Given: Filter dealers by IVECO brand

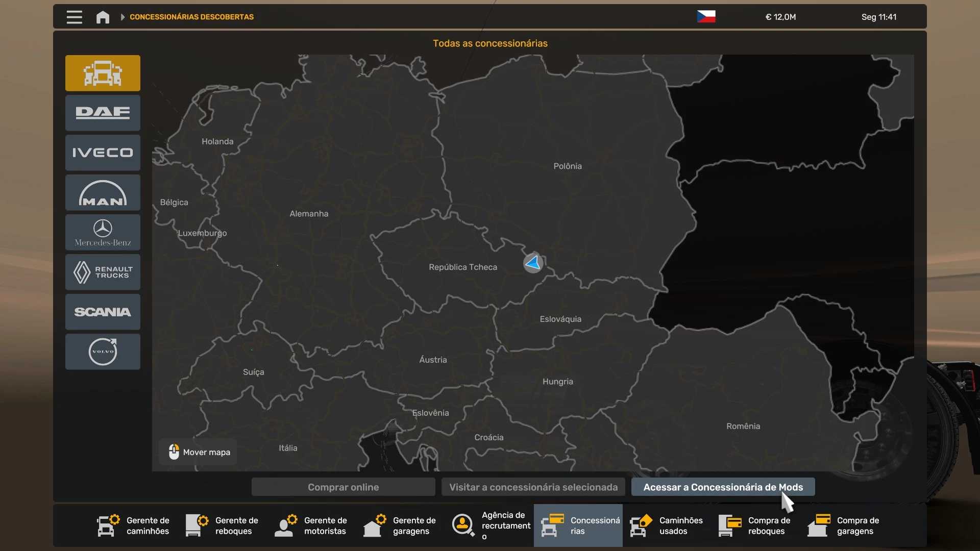Looking at the screenshot, I should click(103, 153).
